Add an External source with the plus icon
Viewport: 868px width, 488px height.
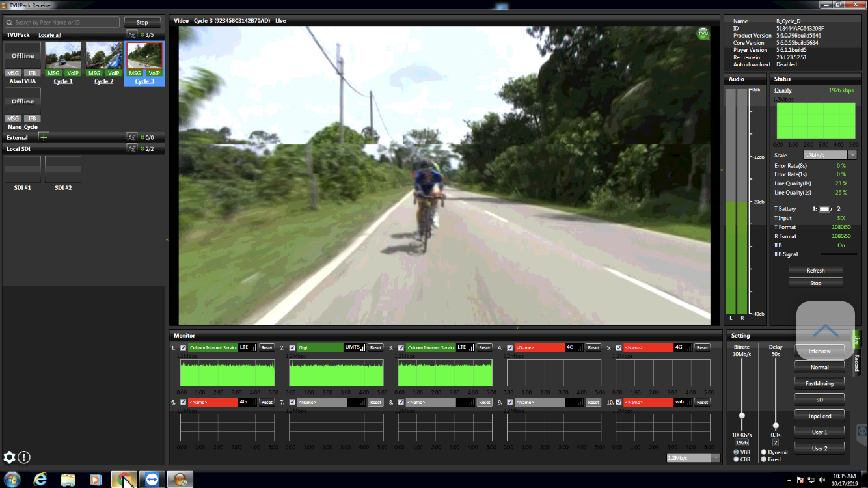pyautogui.click(x=44, y=137)
